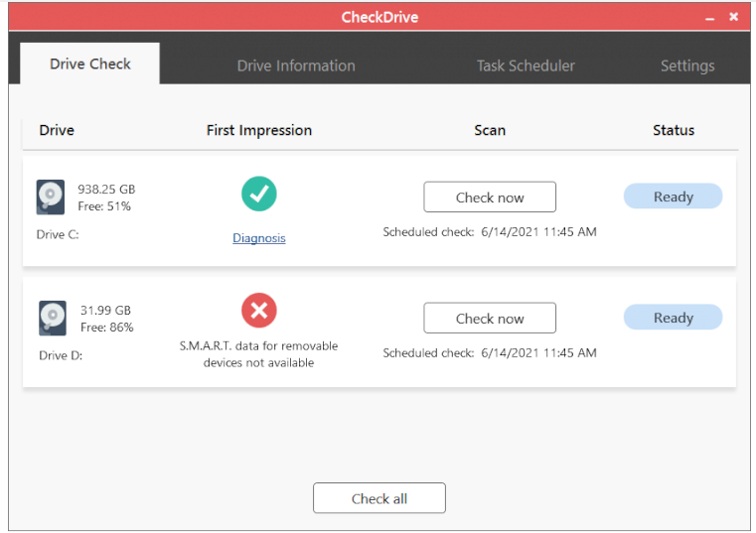Click Check now for Drive D
The width and height of the screenshot is (756, 533).
coord(490,318)
